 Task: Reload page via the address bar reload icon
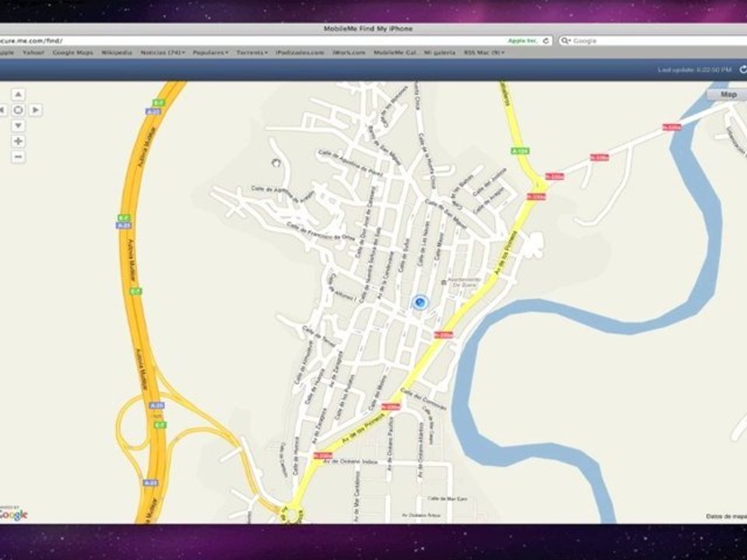[x=546, y=41]
